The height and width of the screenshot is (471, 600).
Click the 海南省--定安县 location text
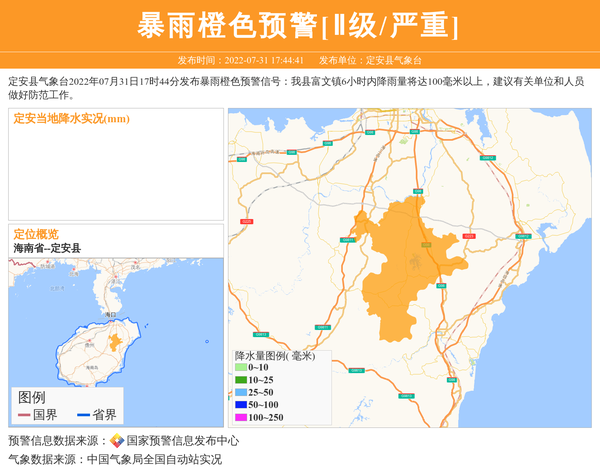coord(47,248)
